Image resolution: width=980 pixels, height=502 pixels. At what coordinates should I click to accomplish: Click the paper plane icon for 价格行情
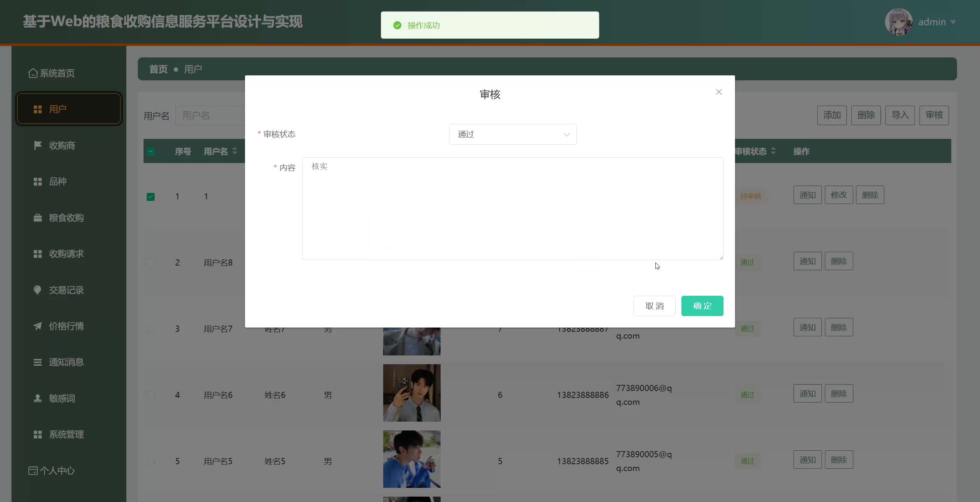click(x=38, y=326)
